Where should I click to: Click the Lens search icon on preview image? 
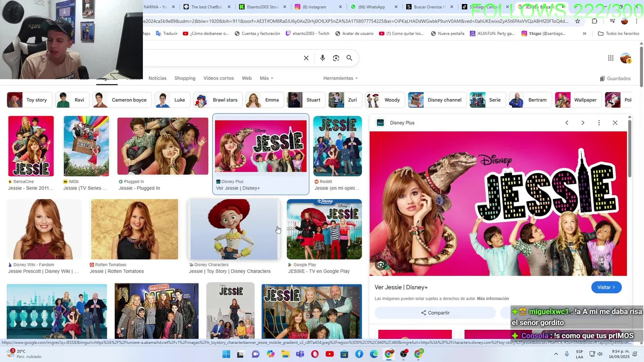[x=381, y=265]
